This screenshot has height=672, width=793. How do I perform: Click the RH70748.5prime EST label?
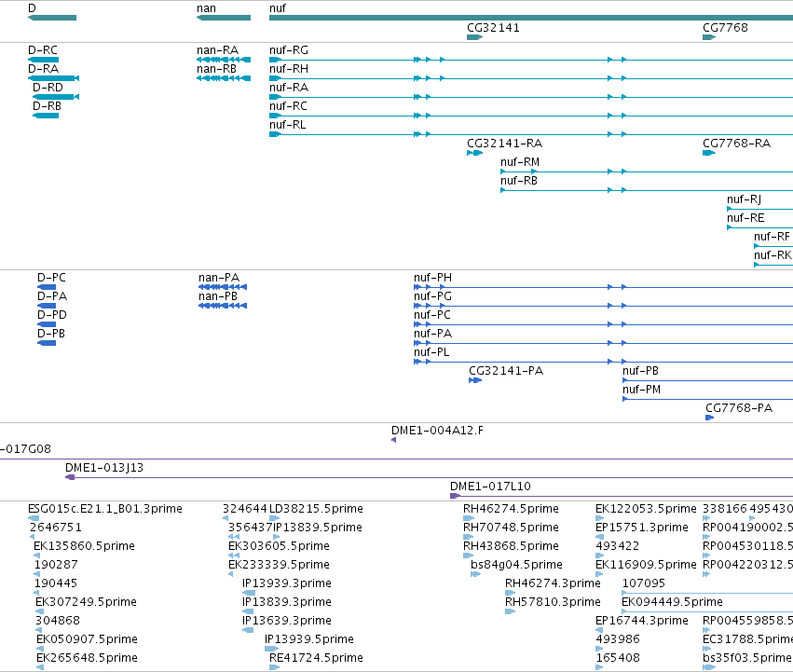[511, 528]
